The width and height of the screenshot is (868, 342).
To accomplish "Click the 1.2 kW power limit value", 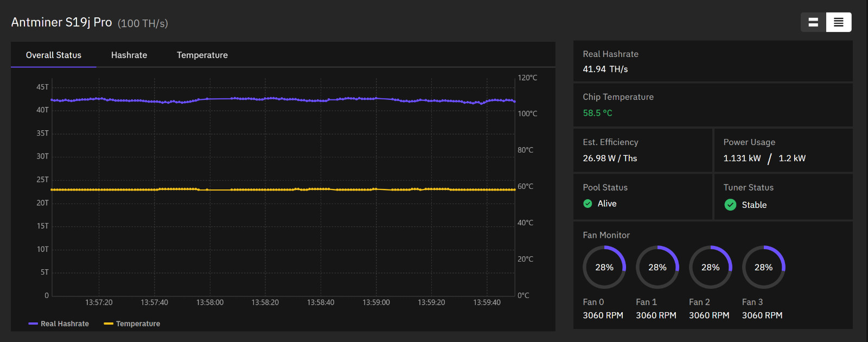I will pyautogui.click(x=792, y=158).
